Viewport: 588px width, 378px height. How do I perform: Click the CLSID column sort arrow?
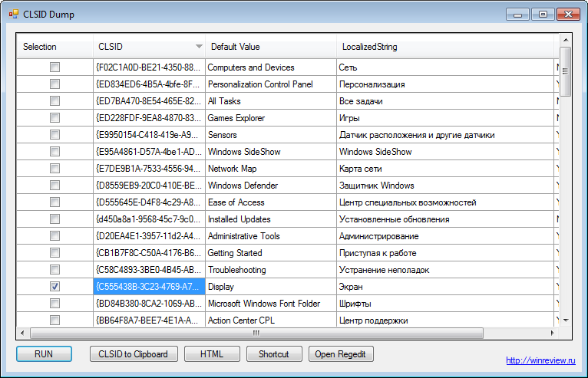click(x=199, y=47)
